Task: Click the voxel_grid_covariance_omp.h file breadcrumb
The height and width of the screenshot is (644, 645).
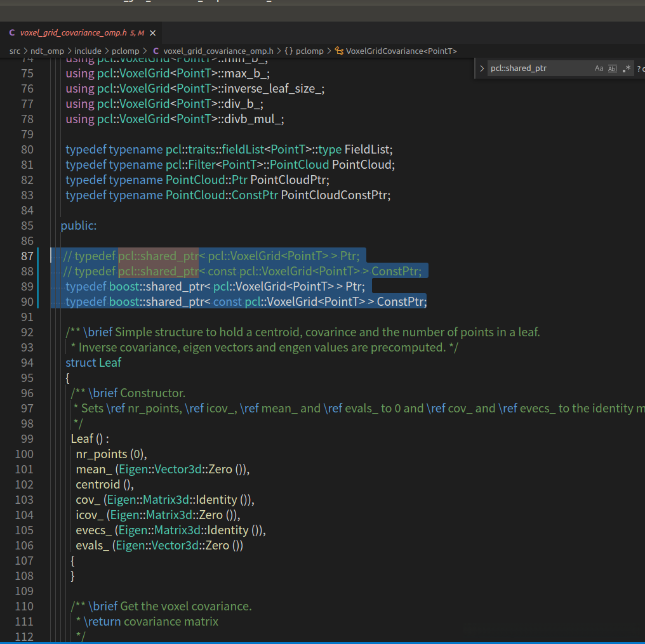Action: point(218,51)
